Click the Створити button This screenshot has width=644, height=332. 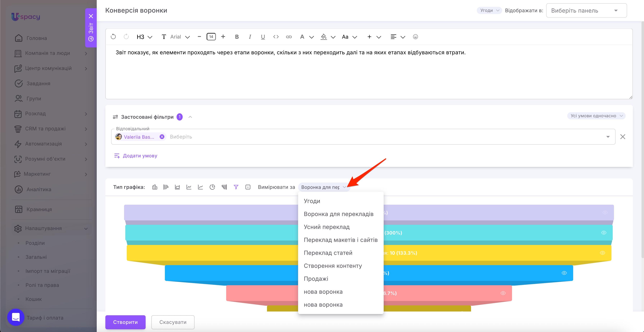125,322
